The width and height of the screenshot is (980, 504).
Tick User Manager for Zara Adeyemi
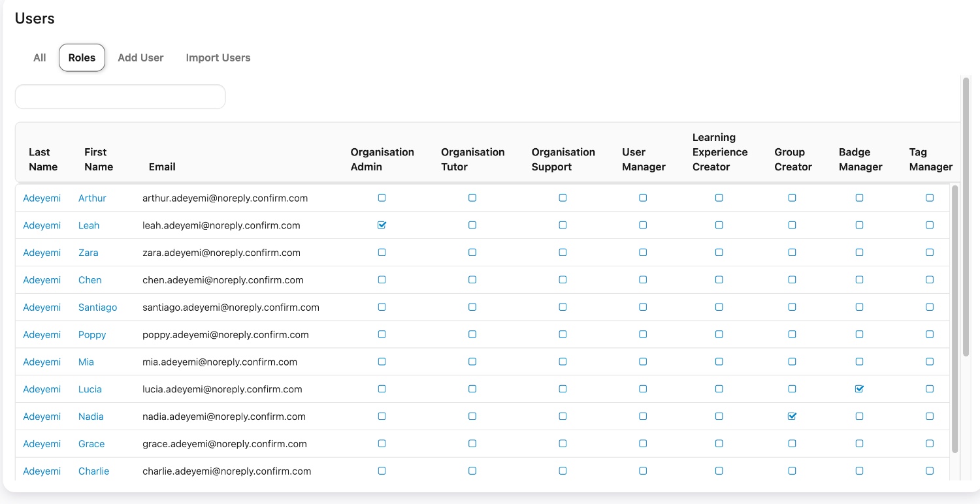click(643, 253)
